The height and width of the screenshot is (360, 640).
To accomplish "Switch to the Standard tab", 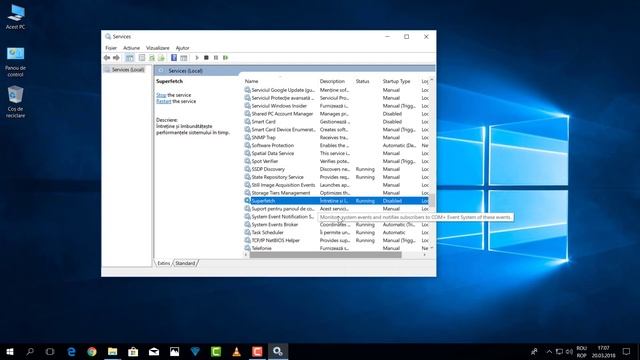I will pyautogui.click(x=185, y=263).
